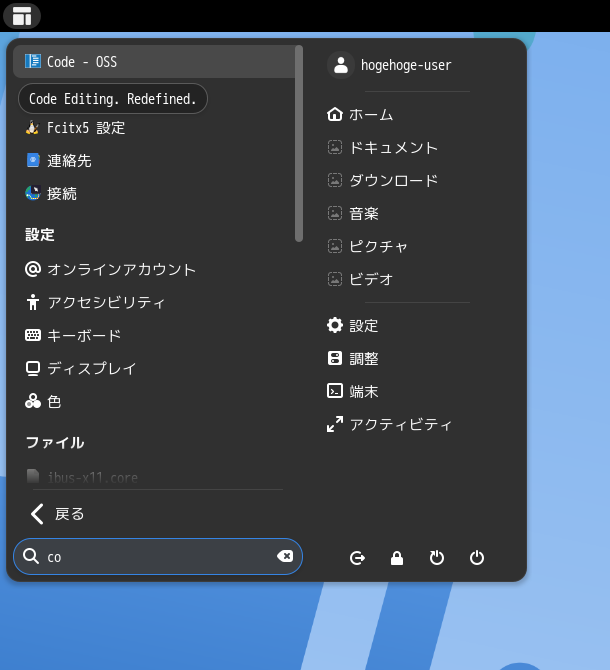Open アクセシビリティ settings panel
The width and height of the screenshot is (610, 670).
tap(154, 302)
